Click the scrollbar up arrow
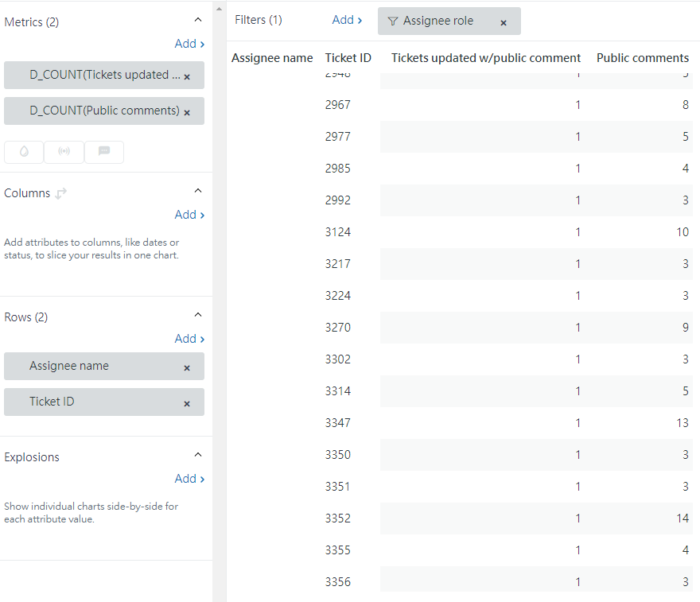This screenshot has height=602, width=700. (x=219, y=9)
